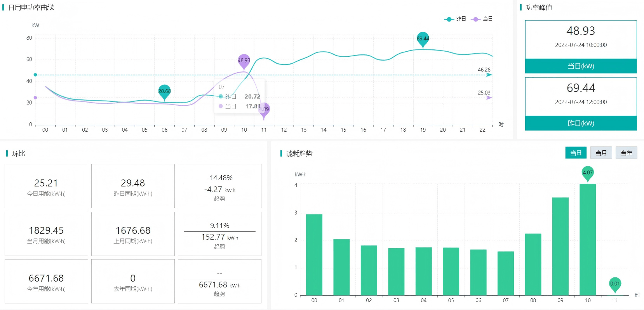
Task: Click the 当日(kW) peak card button
Action: (x=581, y=66)
